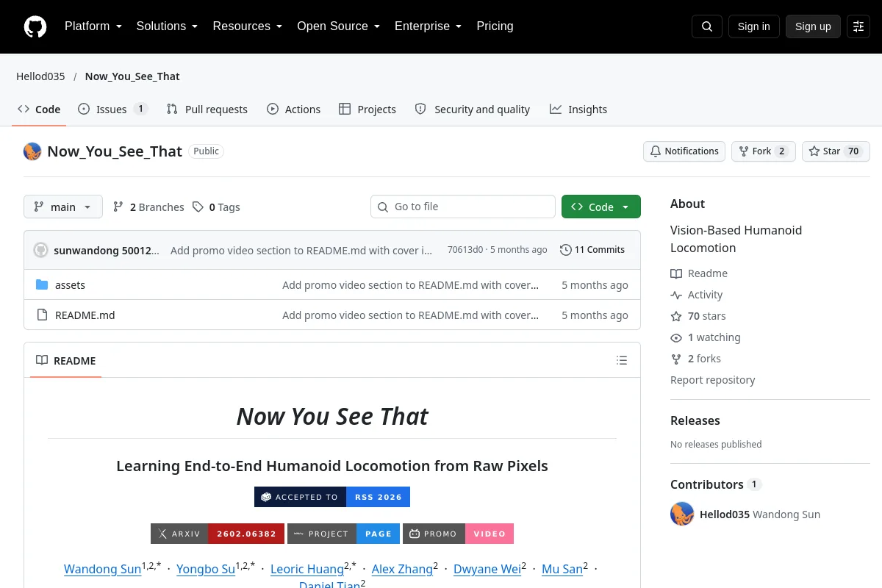Expand the Enterprise menu
This screenshot has height=588, width=882.
point(428,26)
